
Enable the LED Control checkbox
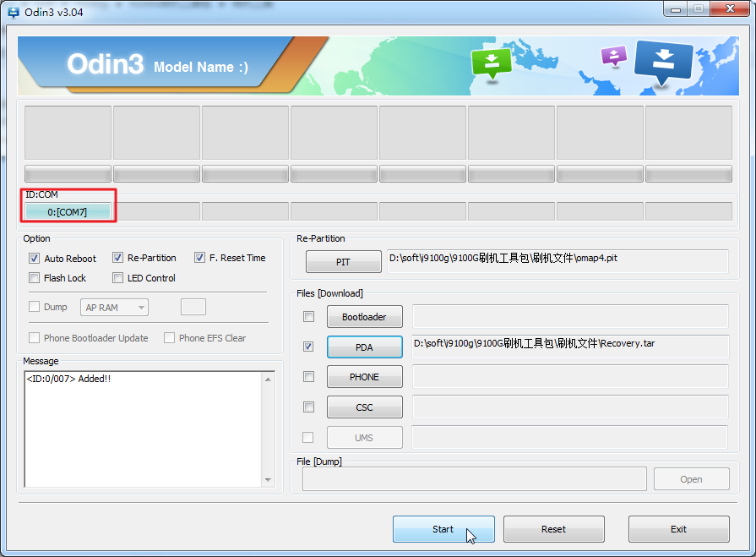pyautogui.click(x=117, y=278)
